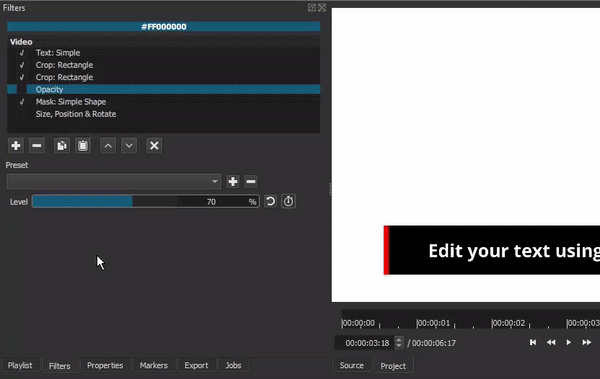Enable the Size, Position & Rotate checkbox
This screenshot has width=600, height=379.
[22, 114]
